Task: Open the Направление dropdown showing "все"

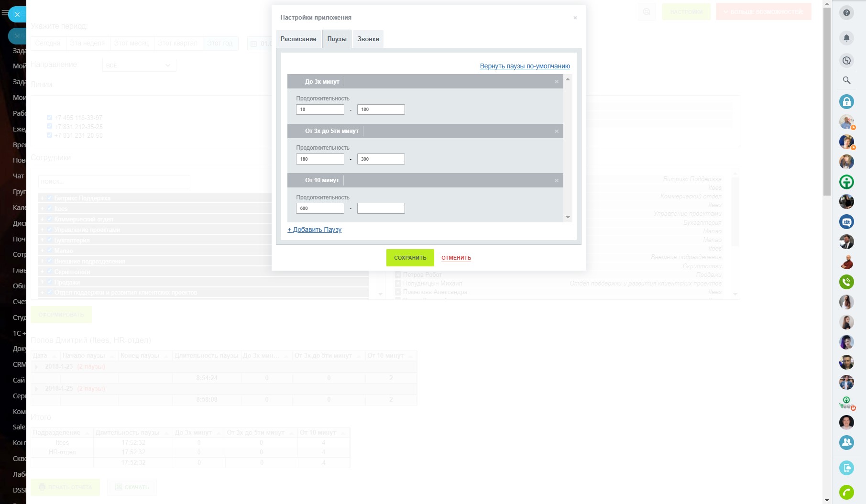Action: (139, 65)
